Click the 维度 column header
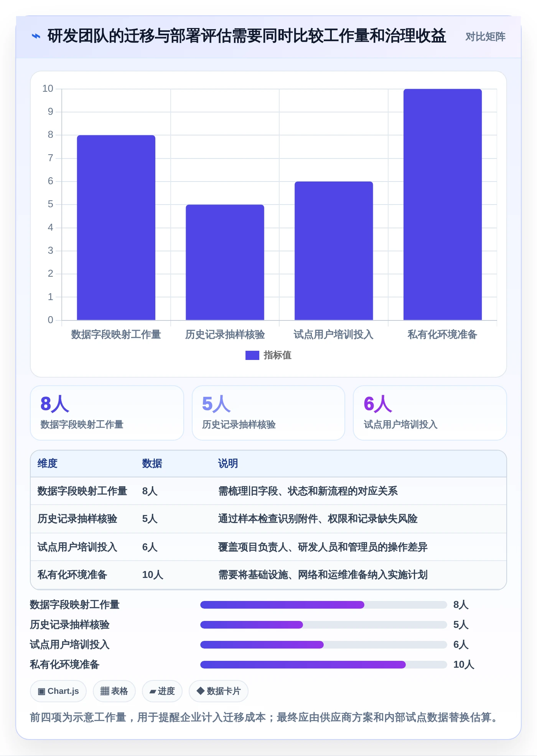 48,464
